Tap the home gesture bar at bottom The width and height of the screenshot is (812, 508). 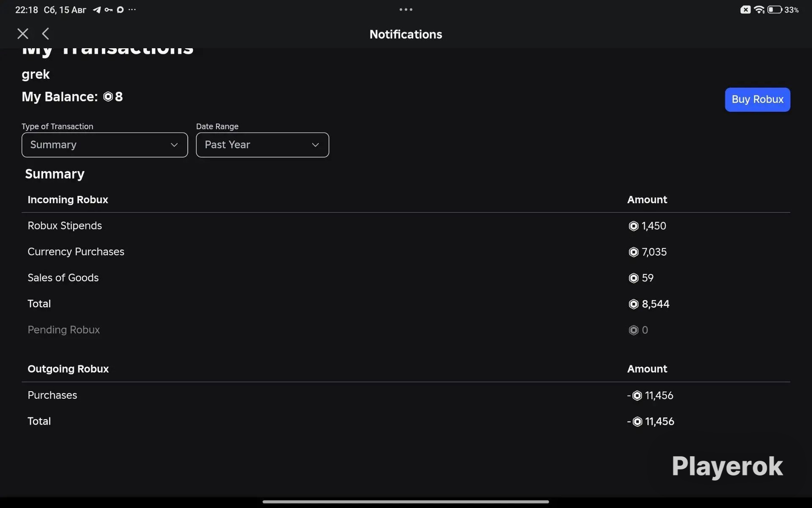[405, 501]
